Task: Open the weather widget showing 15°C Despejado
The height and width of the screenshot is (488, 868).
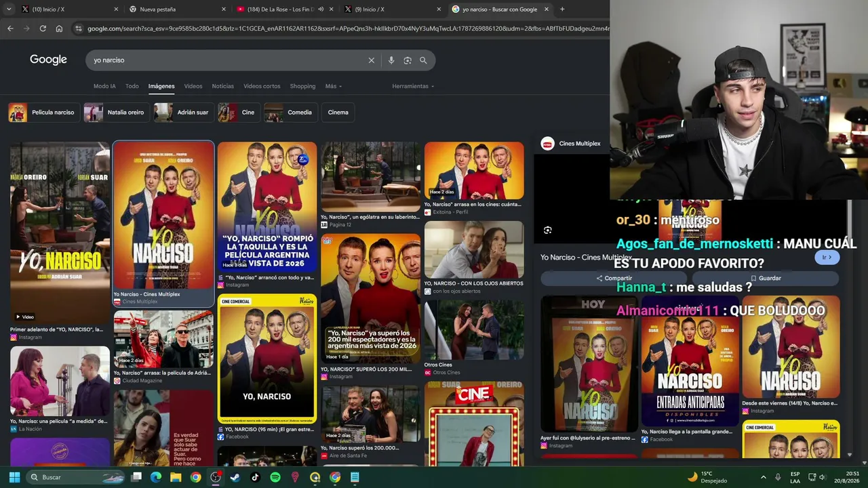Action: pos(707,477)
